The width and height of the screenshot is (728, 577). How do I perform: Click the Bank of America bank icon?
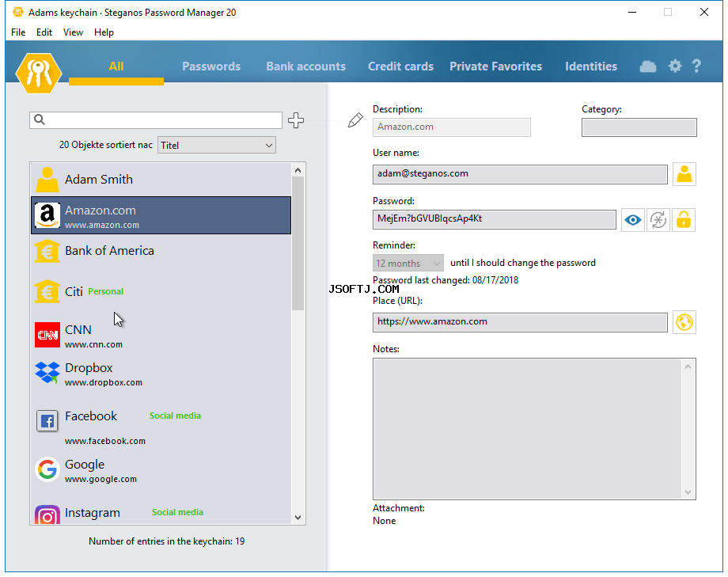point(47,252)
